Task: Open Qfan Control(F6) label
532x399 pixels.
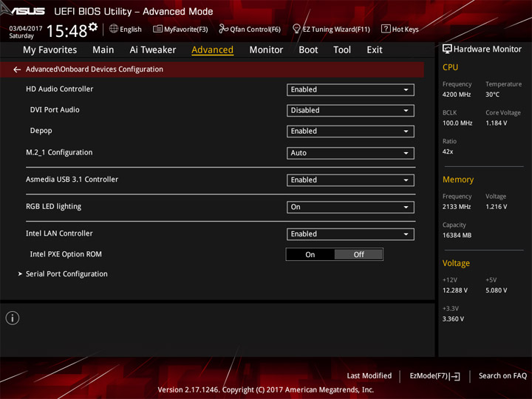Action: (255, 29)
